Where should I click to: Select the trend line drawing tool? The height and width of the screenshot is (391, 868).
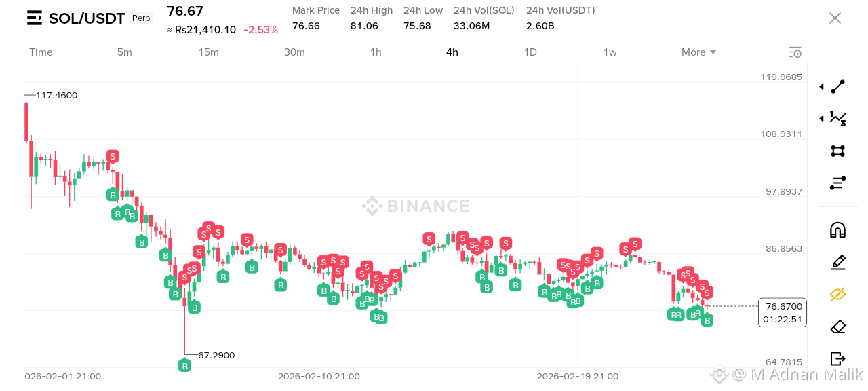pos(838,87)
